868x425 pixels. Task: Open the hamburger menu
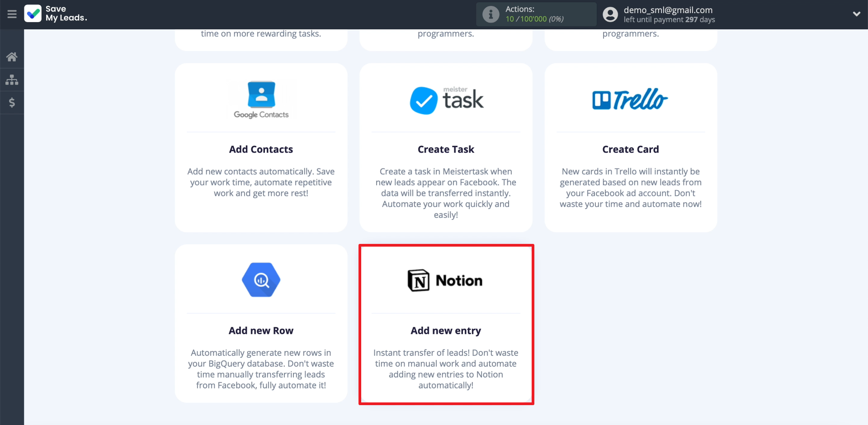[12, 14]
